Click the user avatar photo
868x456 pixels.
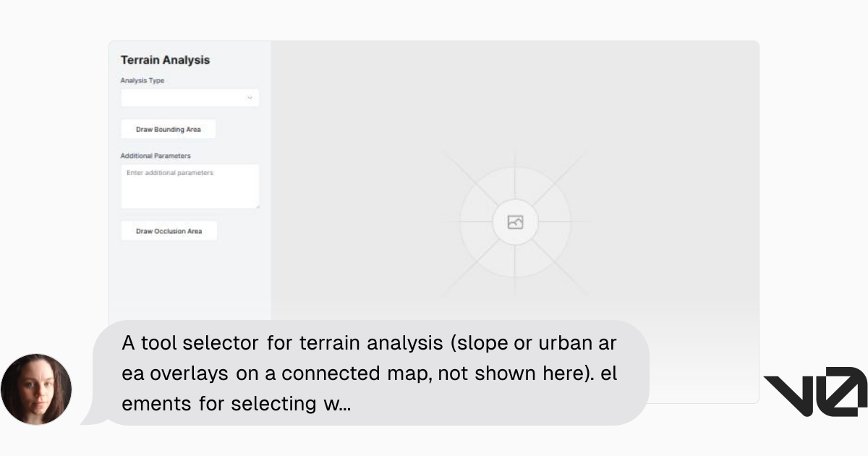(36, 389)
